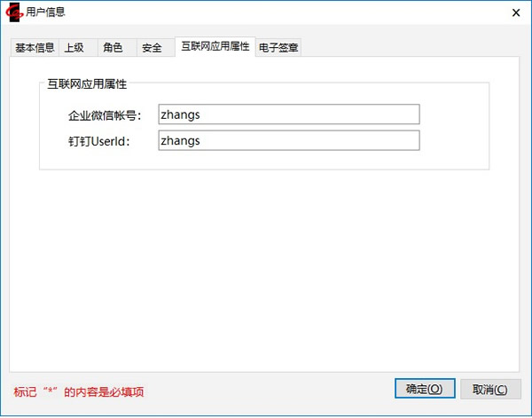Click the 钉钉UserId field label
Viewport: 532px width, 418px height.
tap(99, 142)
